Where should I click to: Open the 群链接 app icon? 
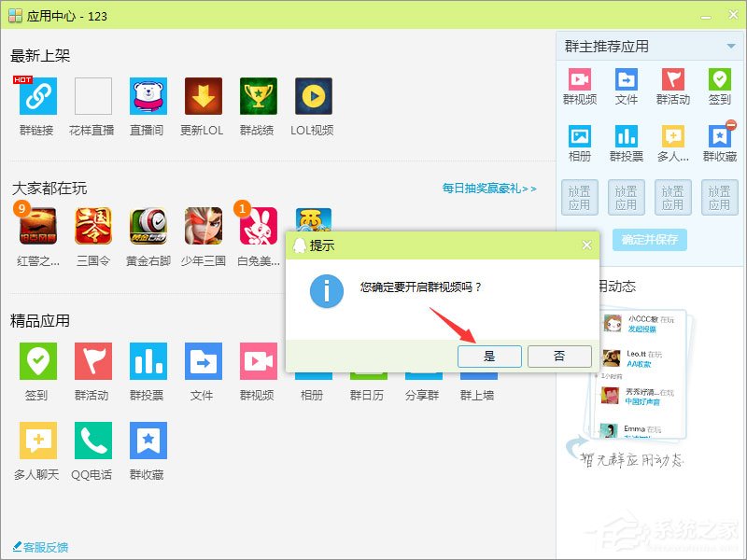37,98
